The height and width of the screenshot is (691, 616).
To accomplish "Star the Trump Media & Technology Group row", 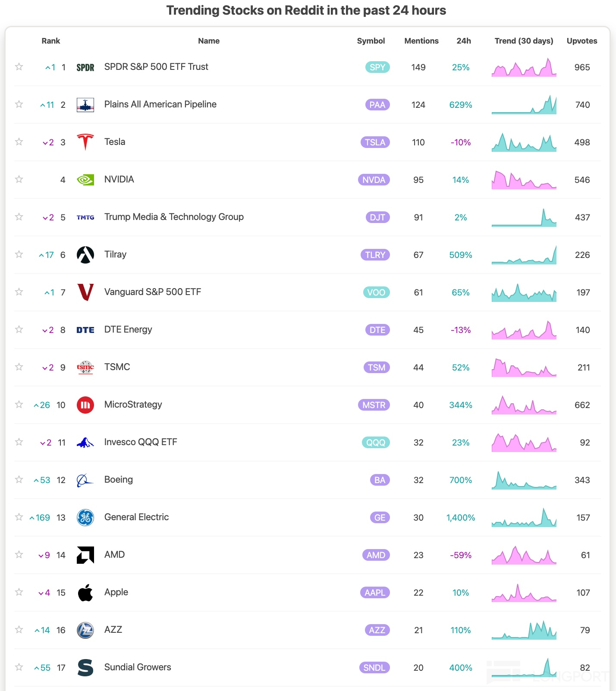I will (x=19, y=217).
